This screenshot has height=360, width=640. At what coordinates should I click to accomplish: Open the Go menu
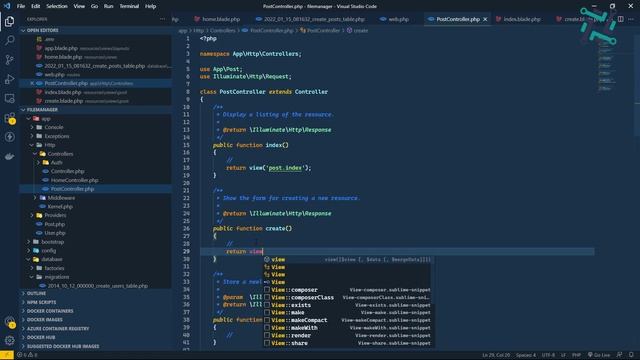coord(94,6)
